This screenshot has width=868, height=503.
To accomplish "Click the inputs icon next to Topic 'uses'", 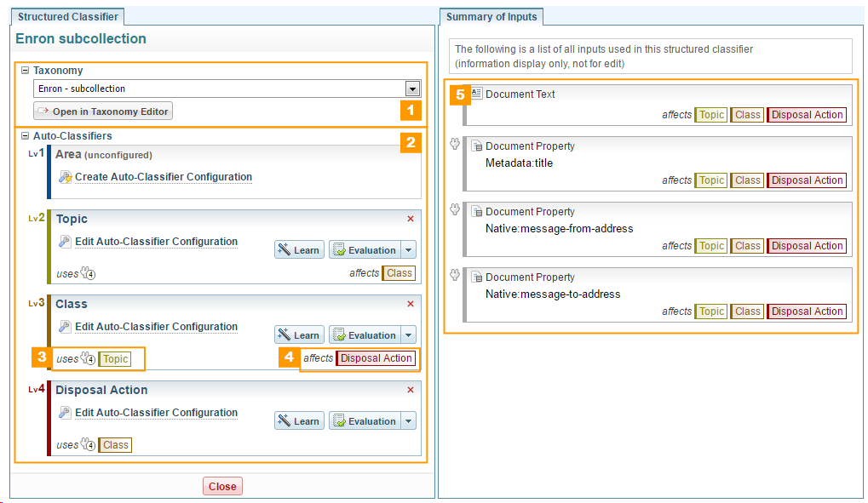I will [x=88, y=273].
